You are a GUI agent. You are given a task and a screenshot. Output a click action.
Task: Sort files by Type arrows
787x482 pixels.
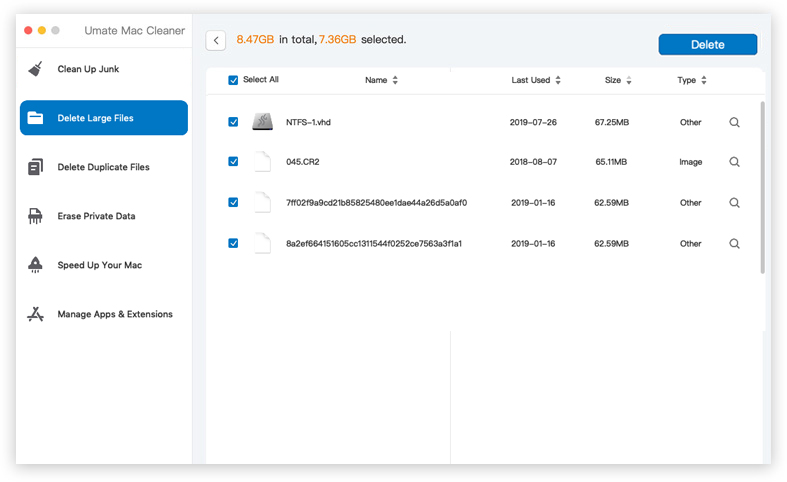[x=704, y=80]
